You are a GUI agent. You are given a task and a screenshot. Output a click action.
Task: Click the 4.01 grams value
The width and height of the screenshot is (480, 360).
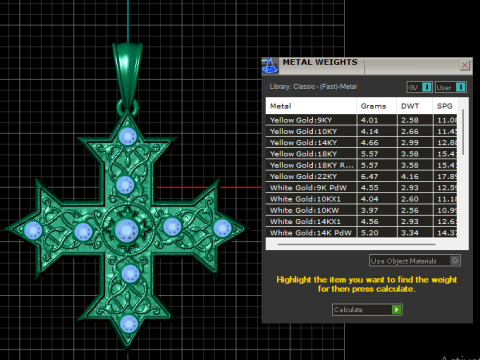[369, 120]
